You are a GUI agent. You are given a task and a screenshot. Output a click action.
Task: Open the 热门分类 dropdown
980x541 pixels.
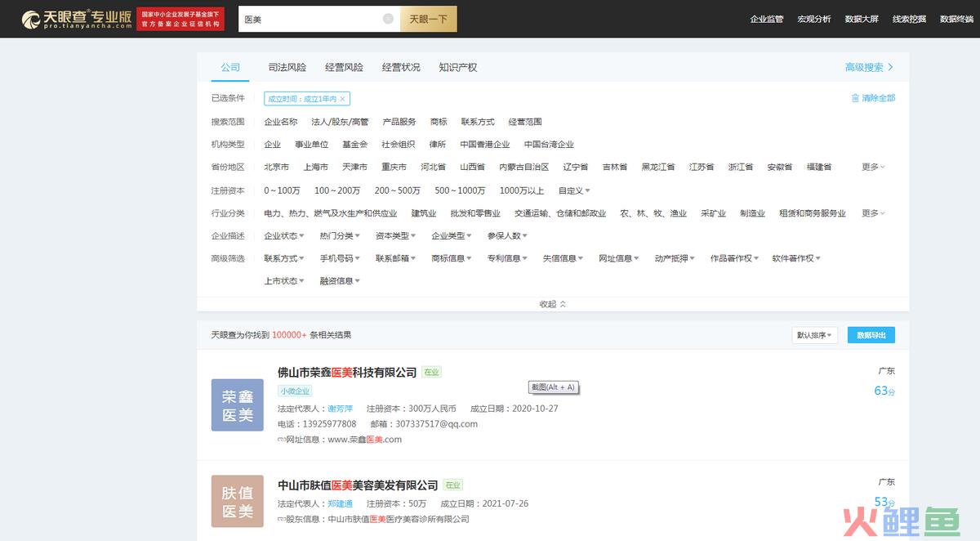[340, 235]
